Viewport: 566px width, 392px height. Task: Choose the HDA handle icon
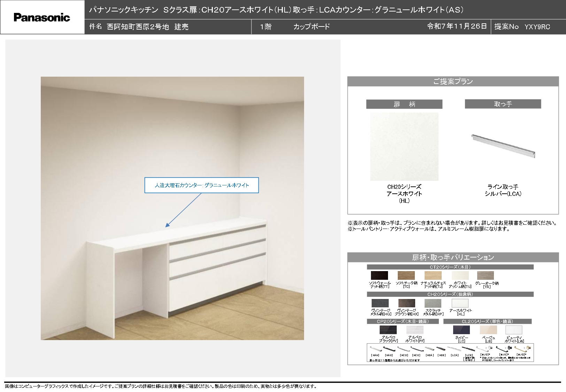(429, 349)
